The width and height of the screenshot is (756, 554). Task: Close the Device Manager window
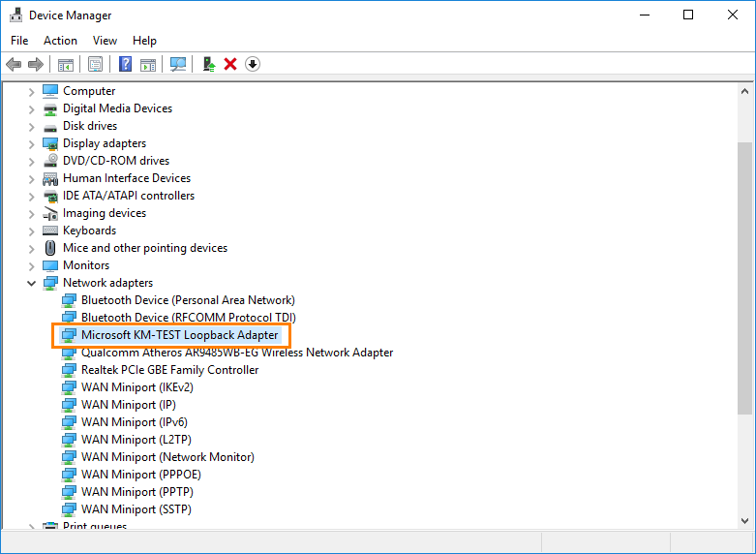(733, 15)
